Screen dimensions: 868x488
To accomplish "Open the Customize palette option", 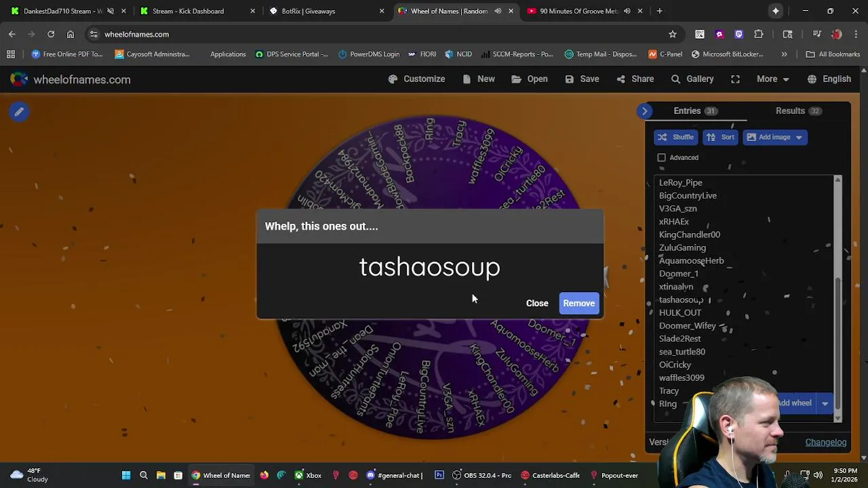I will point(416,79).
